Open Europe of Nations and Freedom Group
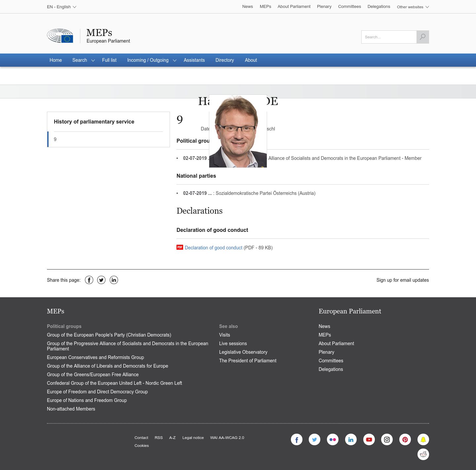 click(87, 400)
